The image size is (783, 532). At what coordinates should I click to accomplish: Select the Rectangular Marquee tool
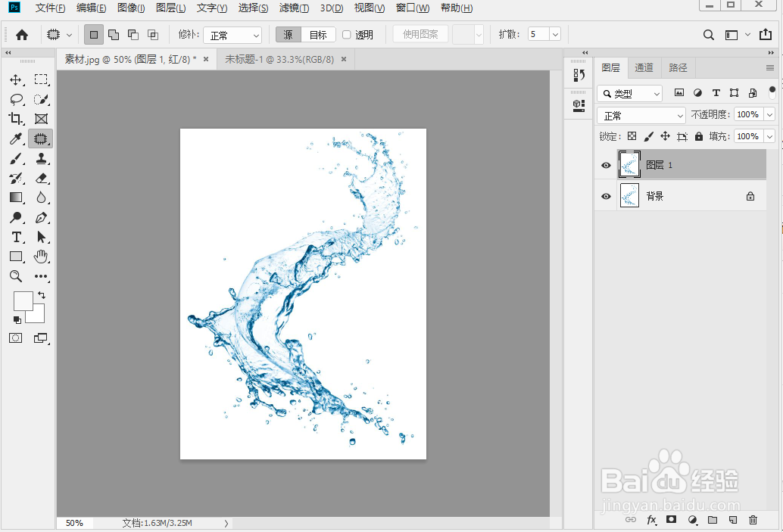(41, 80)
